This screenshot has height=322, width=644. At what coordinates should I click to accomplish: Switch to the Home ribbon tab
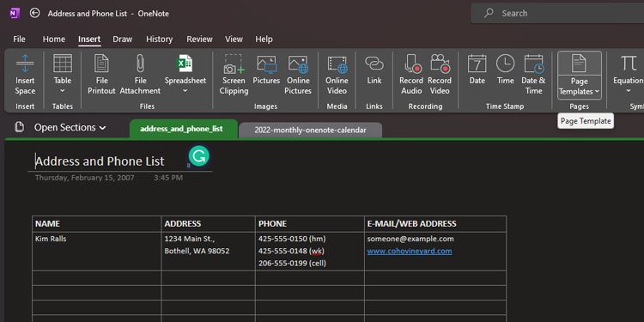[54, 39]
